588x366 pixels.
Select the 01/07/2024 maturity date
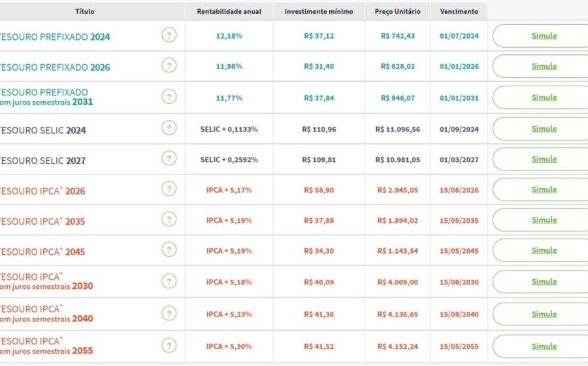tap(459, 36)
